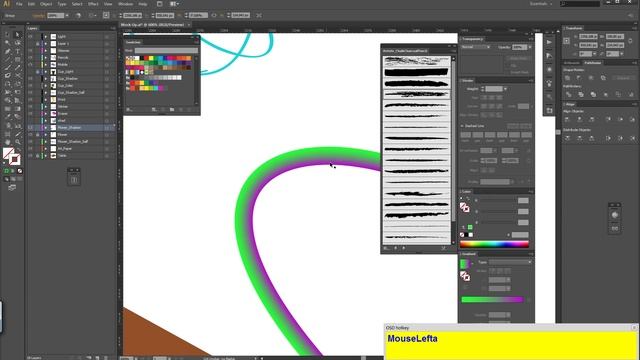Viewport: 640px width, 360px height.
Task: Hide the Mouse_Shadow_Self layer
Action: pos(31,142)
